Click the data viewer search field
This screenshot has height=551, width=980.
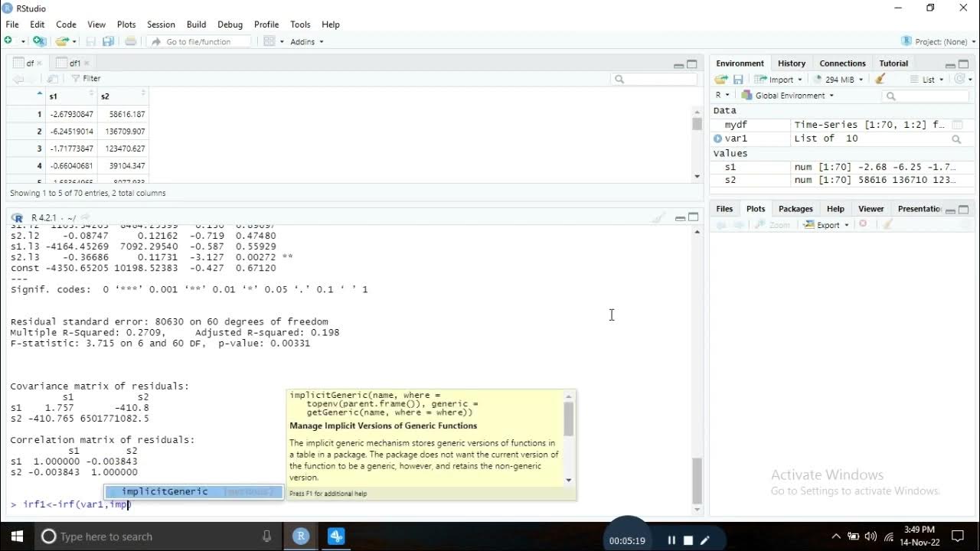(x=655, y=79)
